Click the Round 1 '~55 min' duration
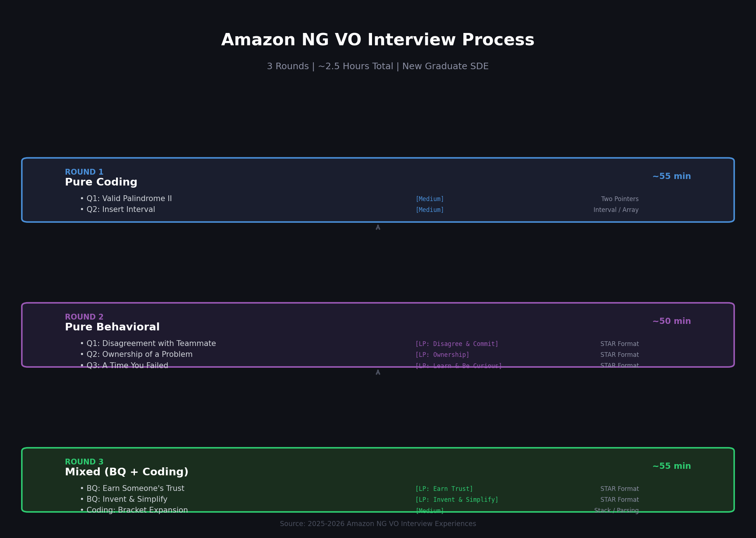The image size is (756, 538). (672, 176)
